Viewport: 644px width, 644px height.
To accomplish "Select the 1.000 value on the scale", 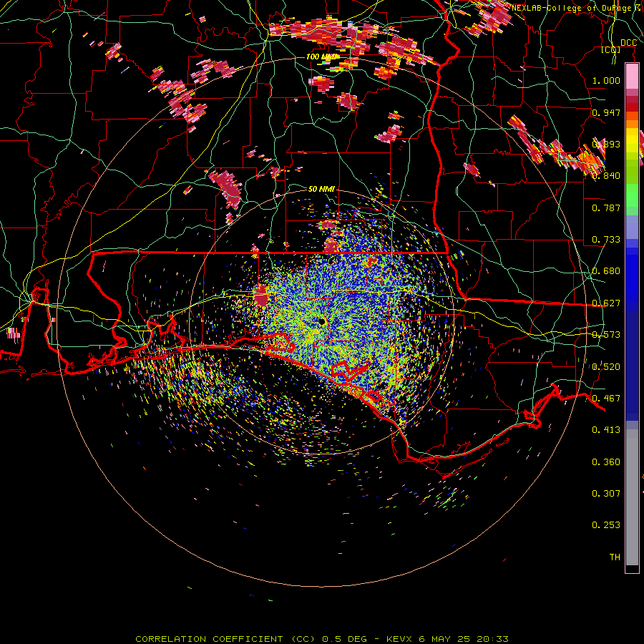I will 606,81.
